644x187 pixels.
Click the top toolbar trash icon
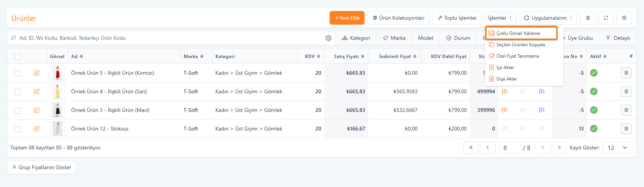588,18
